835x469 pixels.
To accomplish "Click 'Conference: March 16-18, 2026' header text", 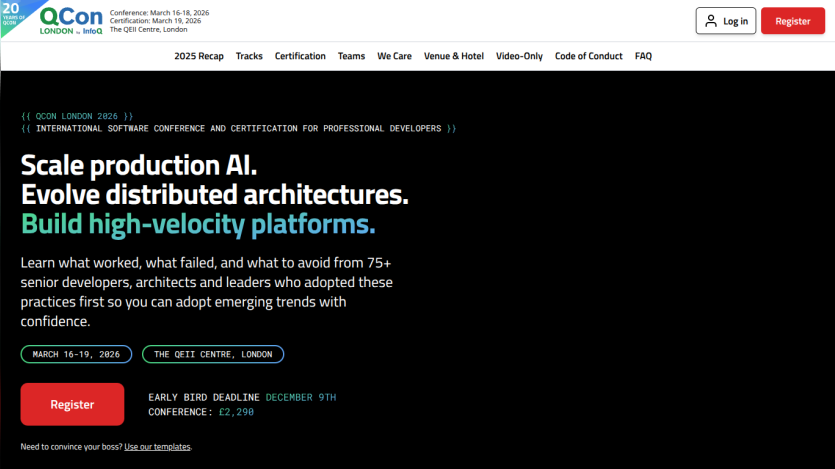I will pyautogui.click(x=159, y=12).
